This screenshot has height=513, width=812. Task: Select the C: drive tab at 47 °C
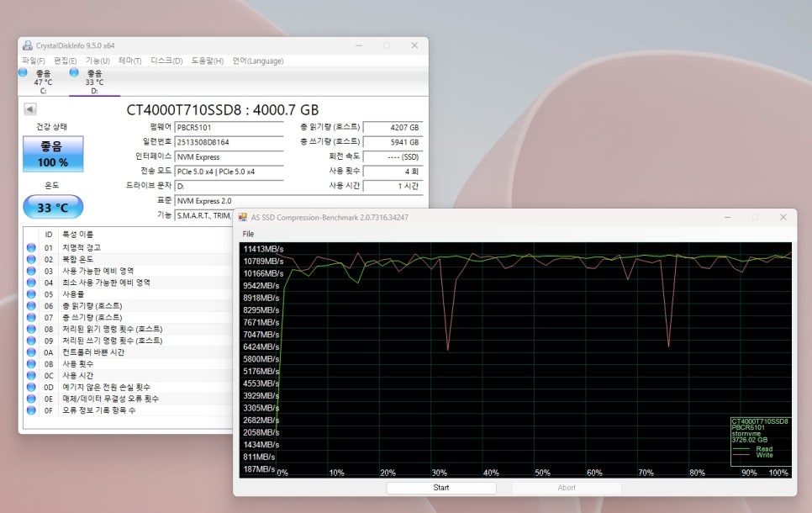[43, 82]
